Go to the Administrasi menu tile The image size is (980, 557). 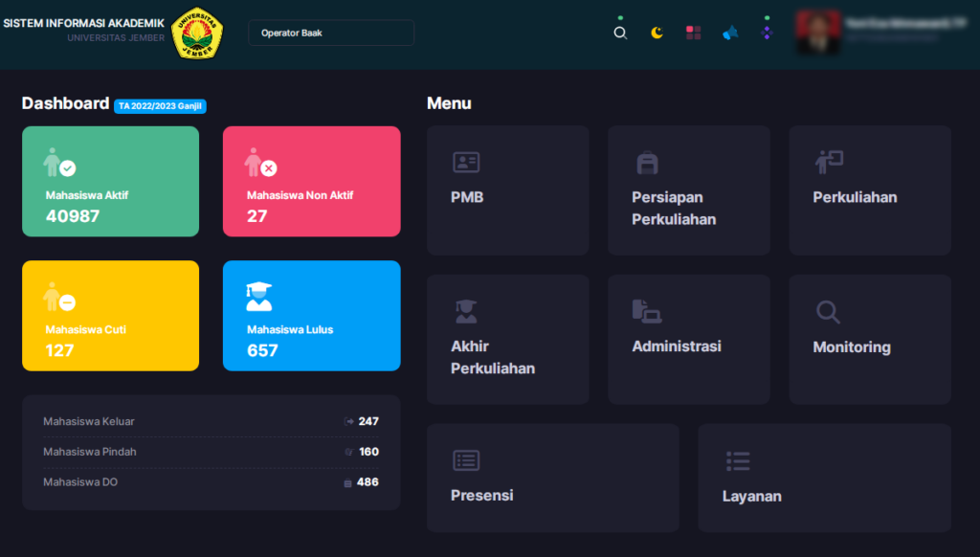pos(688,339)
